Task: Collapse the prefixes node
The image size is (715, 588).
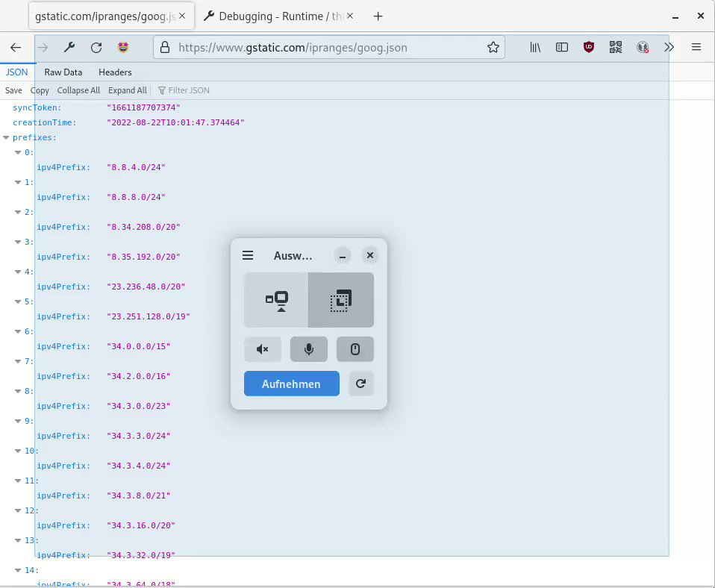Action: (6, 137)
